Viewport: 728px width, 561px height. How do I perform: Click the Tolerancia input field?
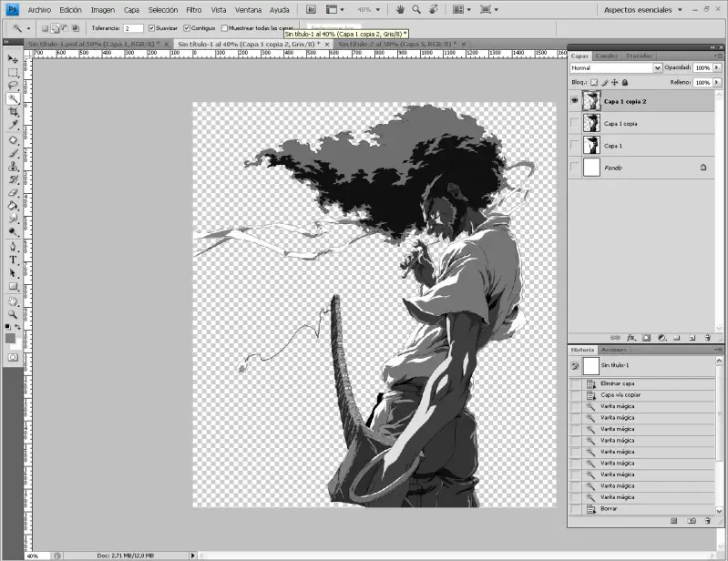coord(133,28)
